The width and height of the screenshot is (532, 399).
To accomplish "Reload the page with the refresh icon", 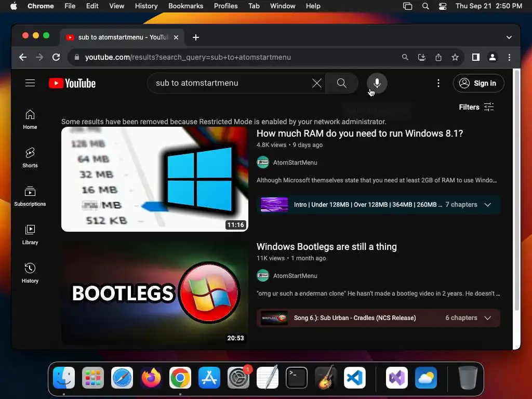I will point(56,57).
